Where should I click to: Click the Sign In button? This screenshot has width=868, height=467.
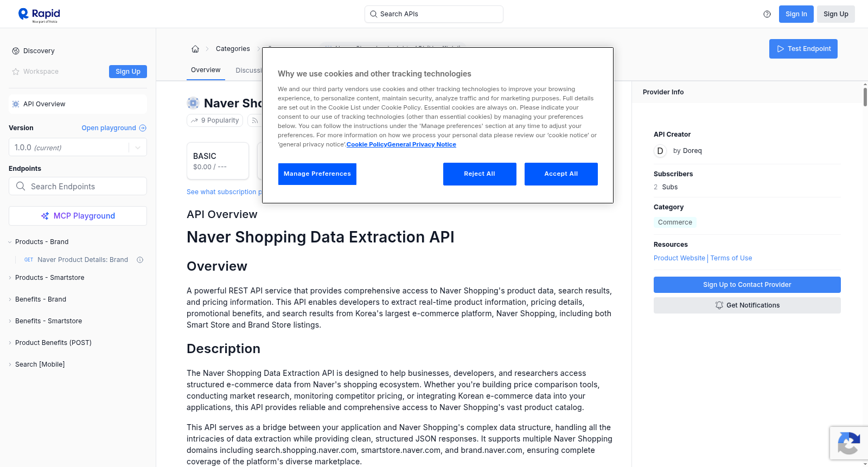click(x=796, y=14)
